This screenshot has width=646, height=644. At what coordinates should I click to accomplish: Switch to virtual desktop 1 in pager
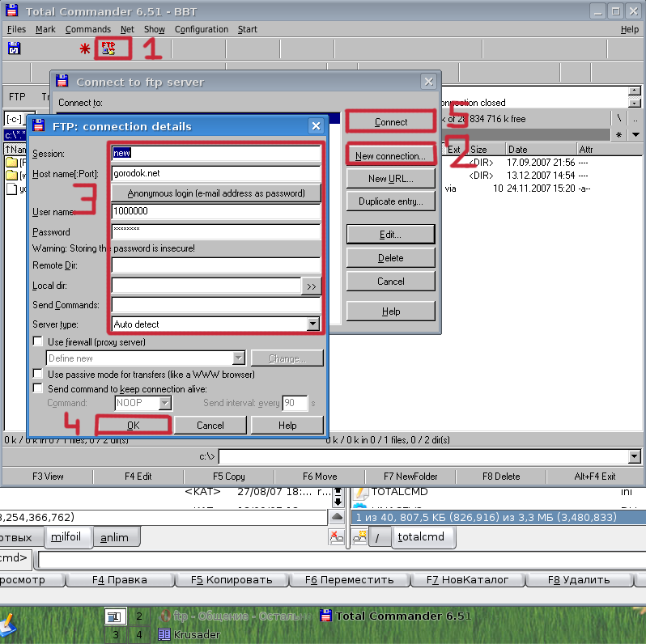pos(115,616)
